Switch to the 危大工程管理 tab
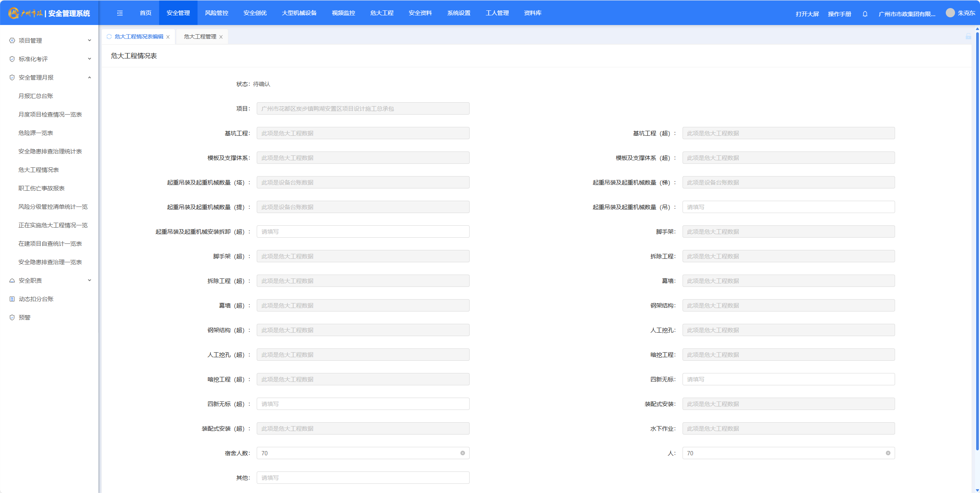 click(x=200, y=37)
